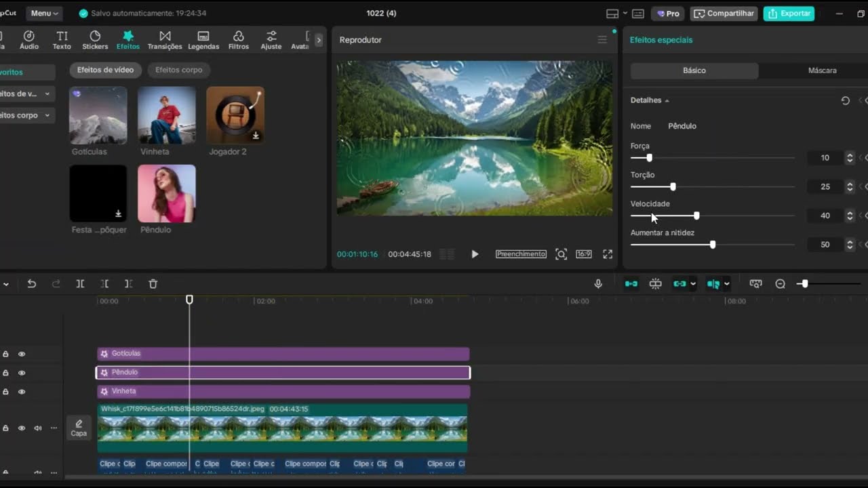Open the Stickers panel tab

pos(95,40)
